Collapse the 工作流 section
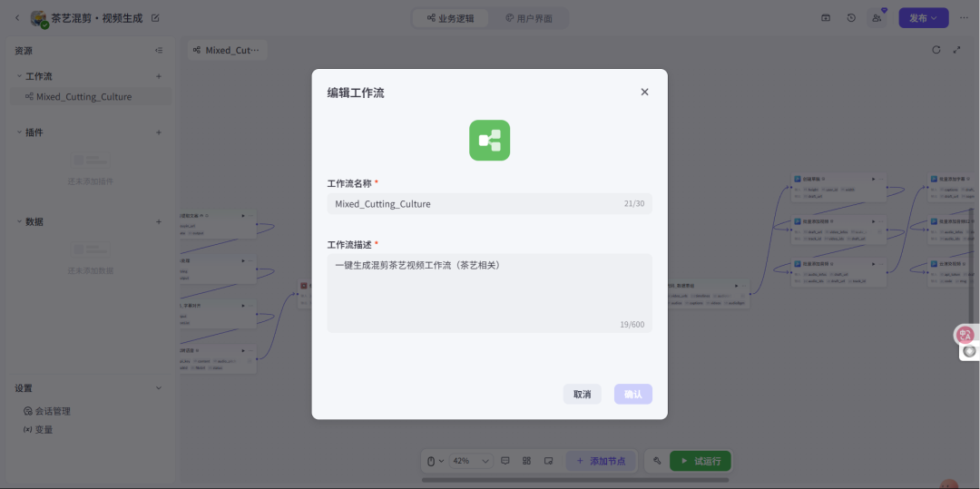Viewport: 980px width, 489px height. tap(19, 76)
